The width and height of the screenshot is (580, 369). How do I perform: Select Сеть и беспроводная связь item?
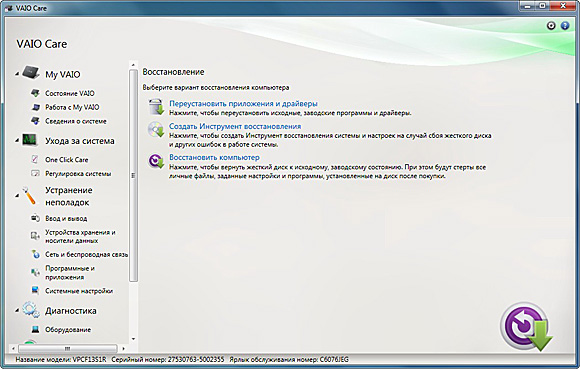pyautogui.click(x=86, y=254)
